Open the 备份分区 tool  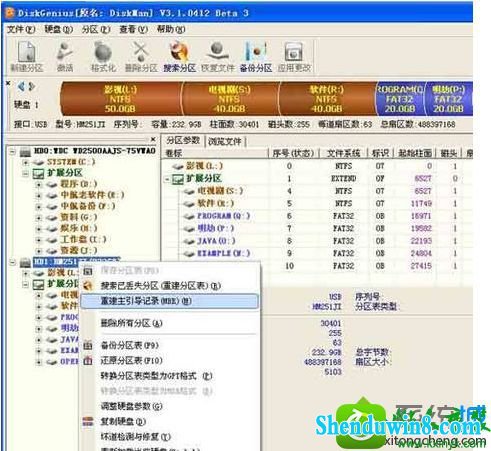click(256, 56)
